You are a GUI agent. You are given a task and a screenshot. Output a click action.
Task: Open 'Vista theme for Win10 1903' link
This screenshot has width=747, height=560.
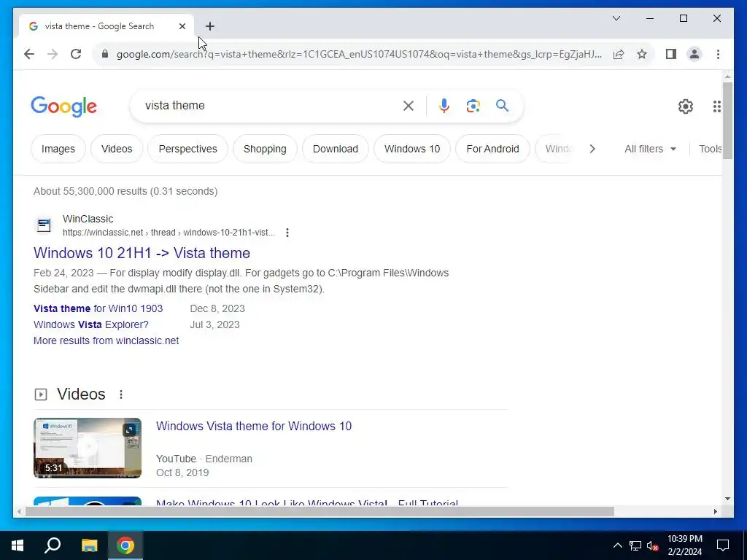[98, 308]
